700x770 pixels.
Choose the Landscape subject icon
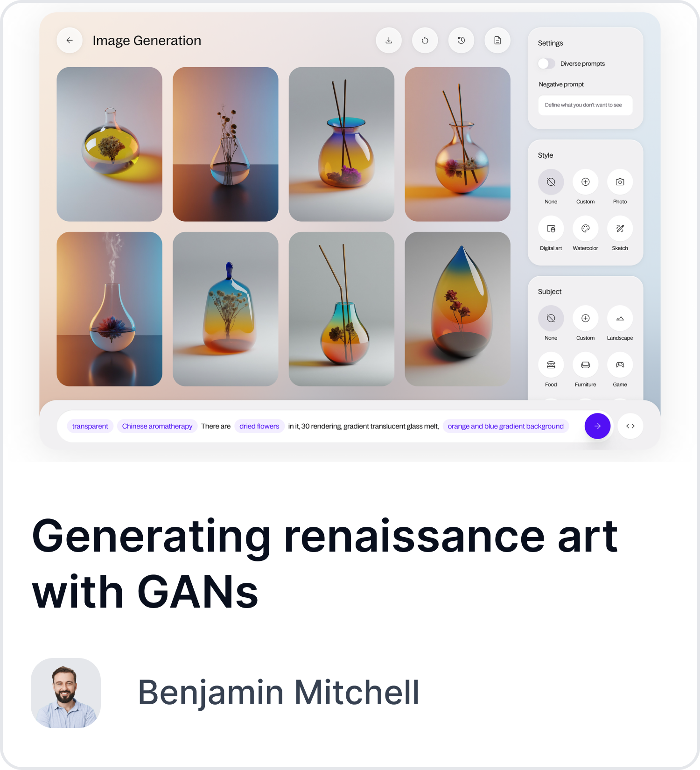click(620, 318)
